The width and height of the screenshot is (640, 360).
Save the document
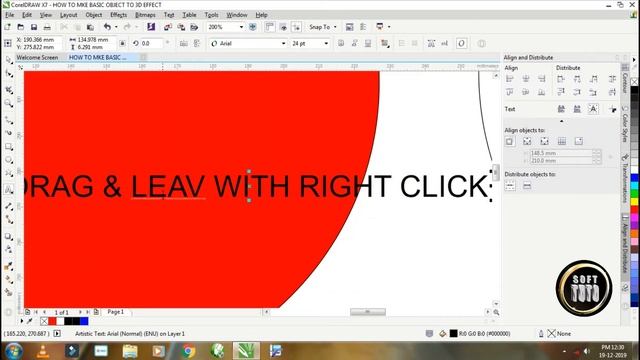click(34, 27)
